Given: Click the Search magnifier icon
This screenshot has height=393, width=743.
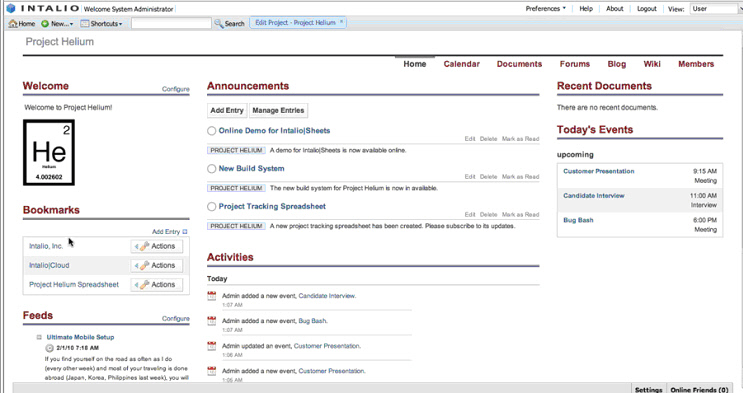Looking at the screenshot, I should pyautogui.click(x=218, y=23).
